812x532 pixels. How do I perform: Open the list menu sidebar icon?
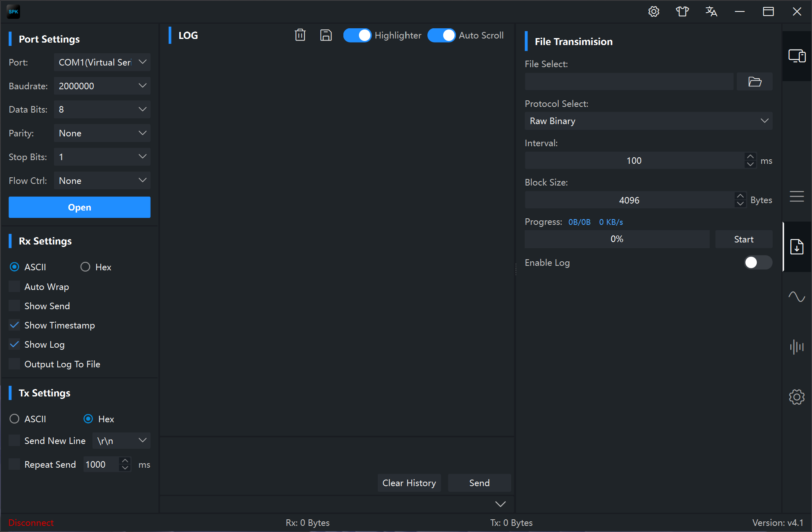point(797,196)
